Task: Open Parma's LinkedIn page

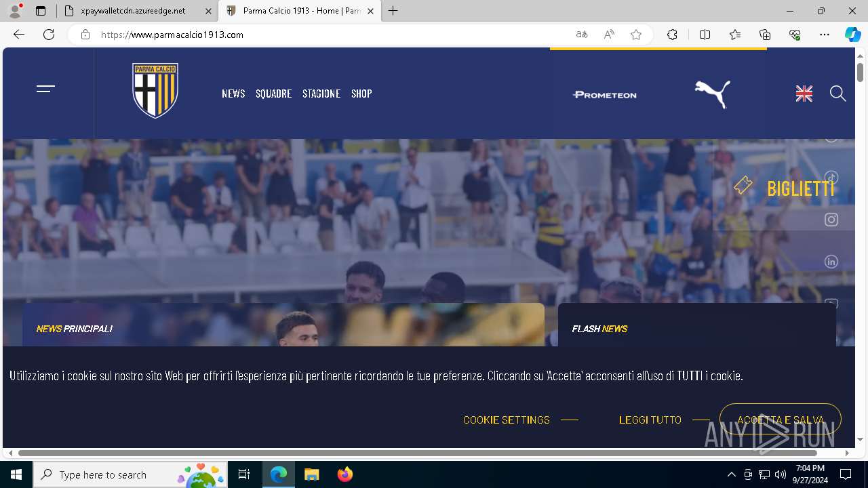Action: tap(831, 262)
